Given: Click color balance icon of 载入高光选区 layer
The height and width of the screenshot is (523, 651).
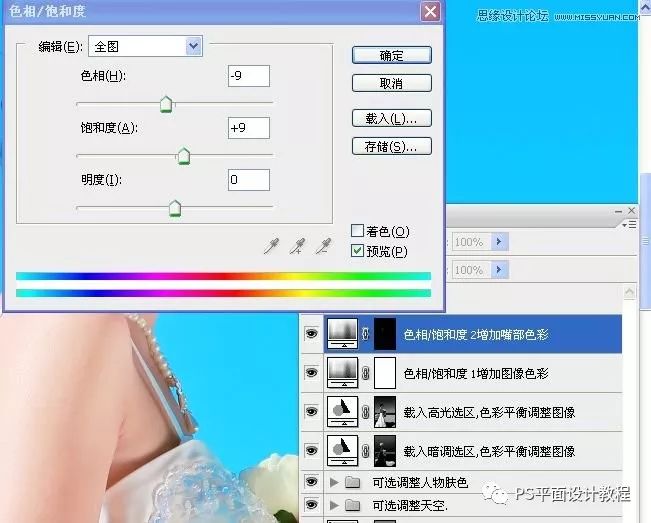Looking at the screenshot, I should [342, 412].
